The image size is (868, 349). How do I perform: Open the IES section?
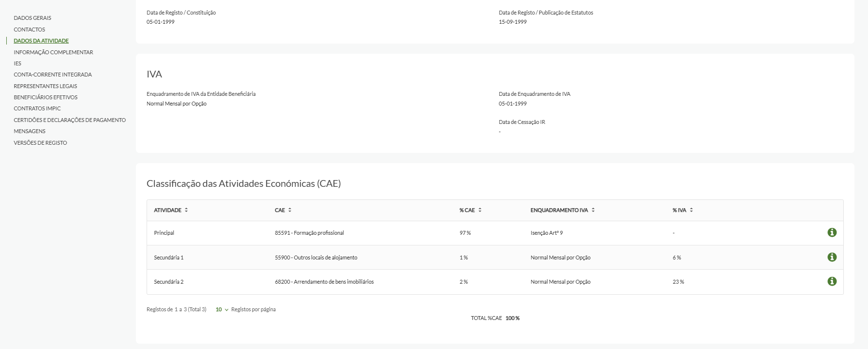click(x=17, y=63)
